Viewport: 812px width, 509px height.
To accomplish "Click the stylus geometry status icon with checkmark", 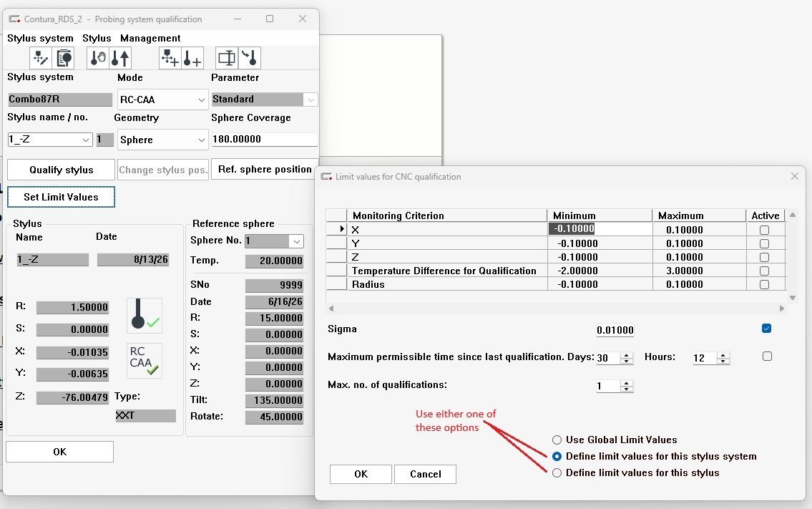I will (x=145, y=316).
